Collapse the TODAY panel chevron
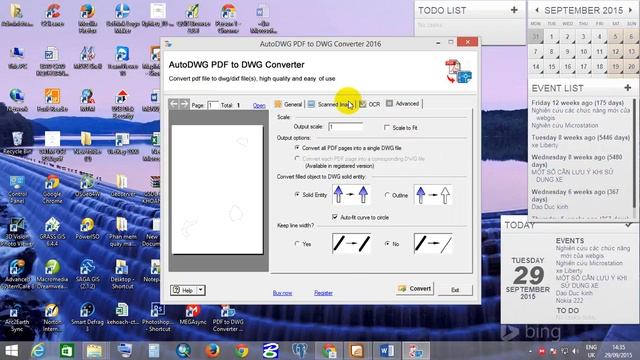The width and height of the screenshot is (640, 360). click(x=629, y=224)
